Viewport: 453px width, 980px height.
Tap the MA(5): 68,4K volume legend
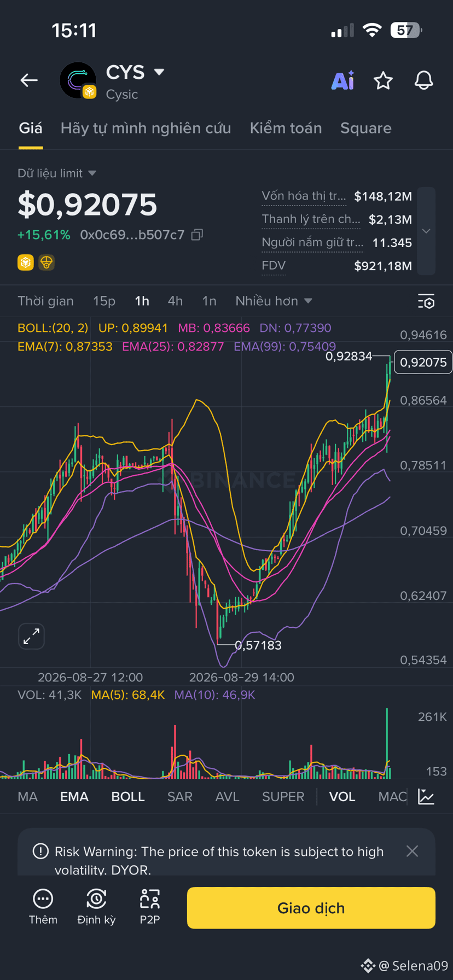click(128, 695)
